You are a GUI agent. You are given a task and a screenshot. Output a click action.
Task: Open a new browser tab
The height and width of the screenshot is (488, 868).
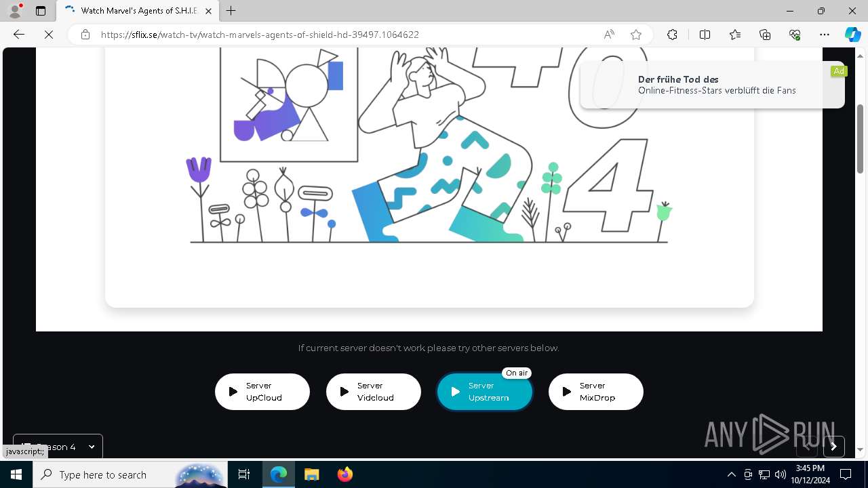[x=231, y=11]
